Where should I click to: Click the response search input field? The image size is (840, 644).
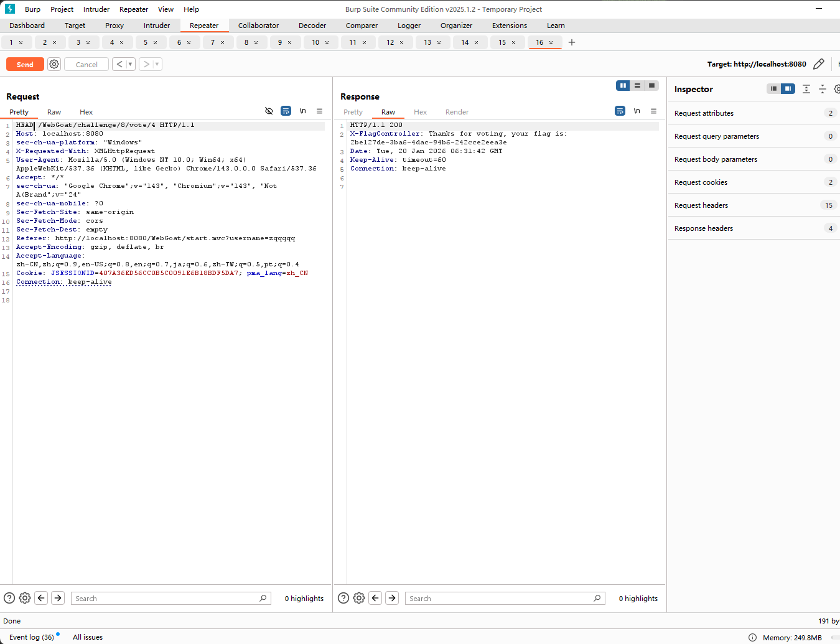point(498,598)
